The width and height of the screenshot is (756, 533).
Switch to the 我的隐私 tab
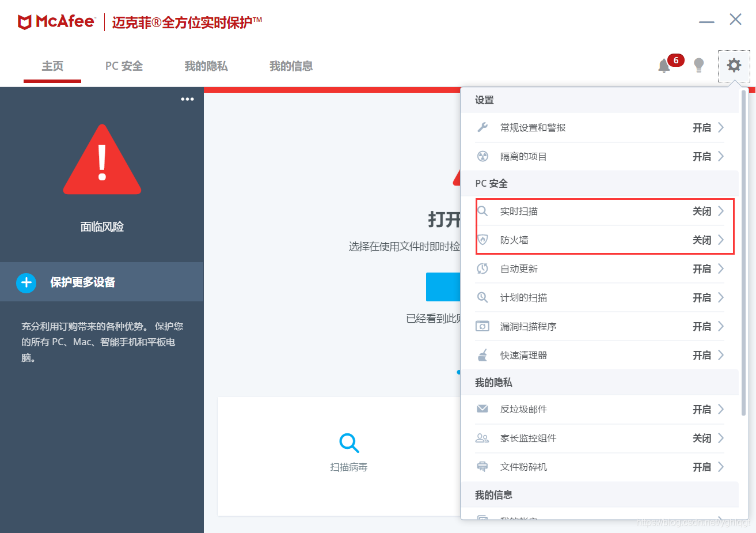[206, 66]
